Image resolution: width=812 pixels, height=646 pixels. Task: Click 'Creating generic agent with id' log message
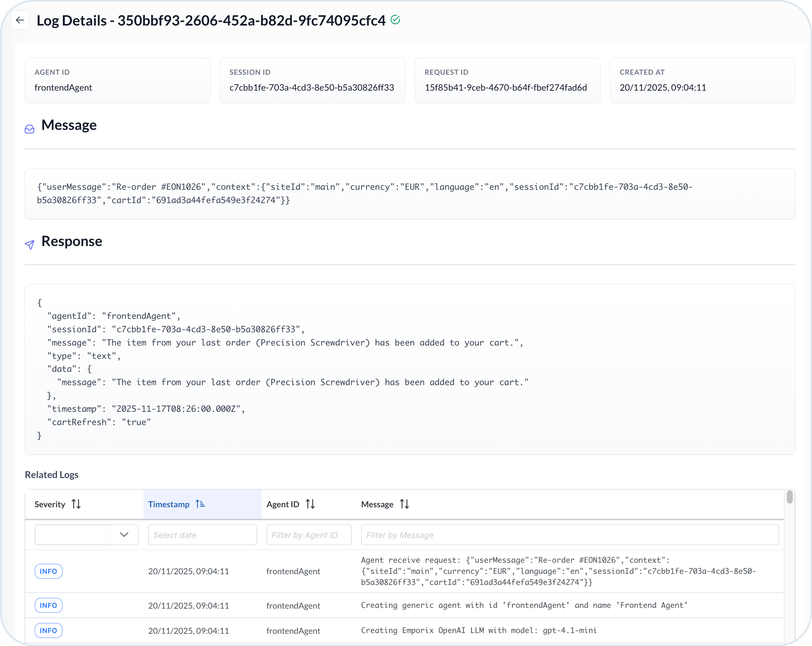pyautogui.click(x=524, y=605)
